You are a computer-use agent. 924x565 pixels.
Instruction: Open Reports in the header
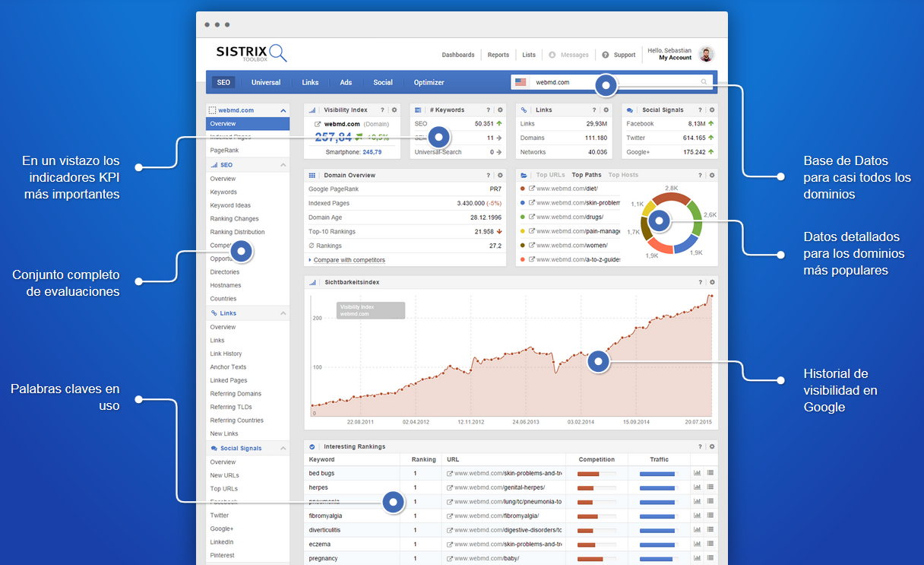click(x=498, y=55)
